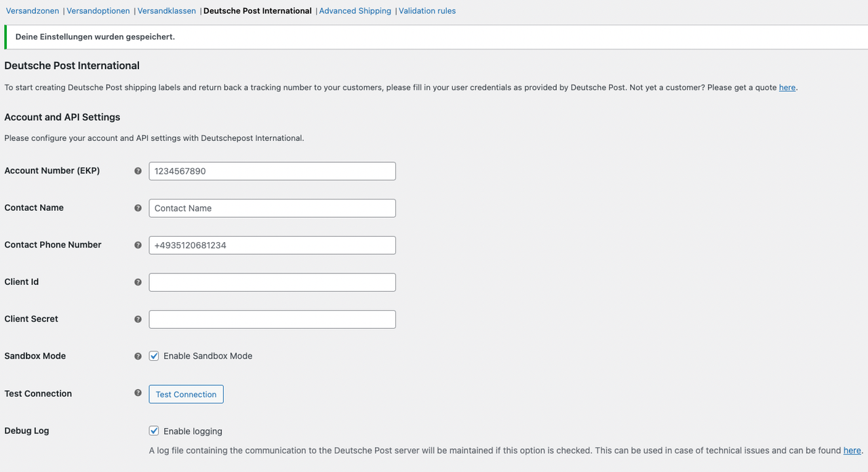Viewport: 868px width, 472px height.
Task: Click help icon next to Account Number (EKP)
Action: click(x=138, y=172)
